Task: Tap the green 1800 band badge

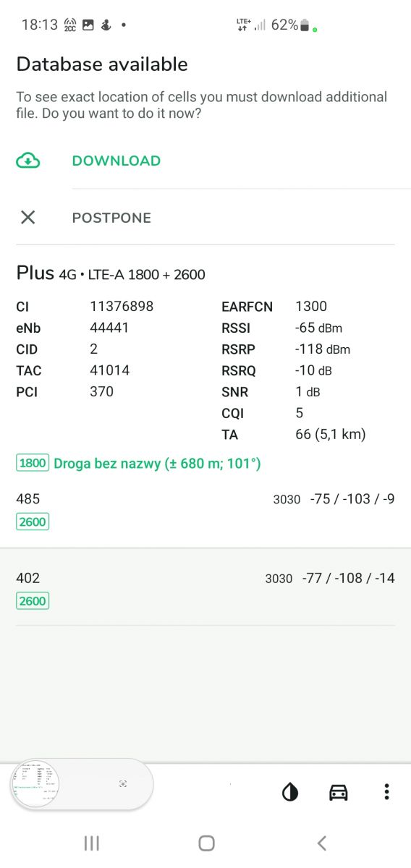Action: coord(33,463)
